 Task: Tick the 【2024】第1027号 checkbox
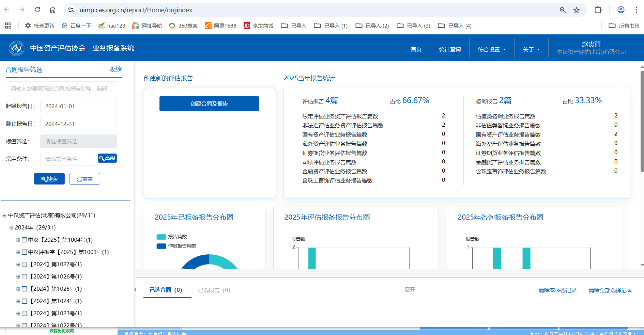pyautogui.click(x=24, y=265)
